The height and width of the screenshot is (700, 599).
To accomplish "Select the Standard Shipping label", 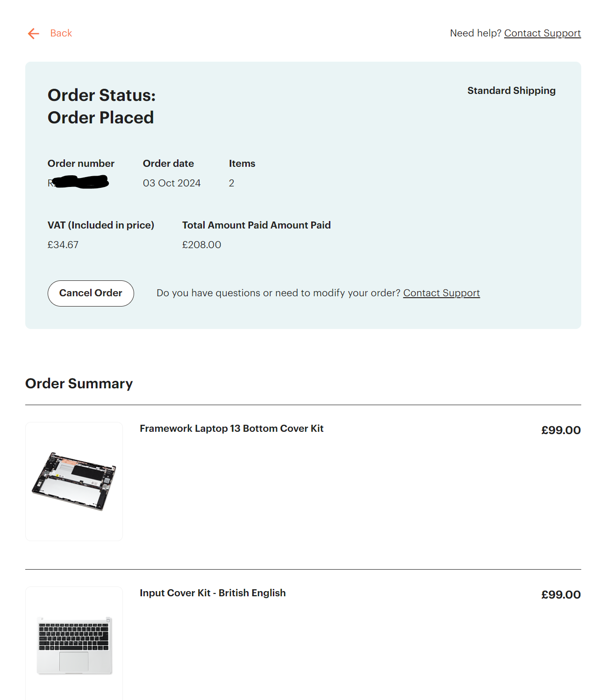I will 512,91.
